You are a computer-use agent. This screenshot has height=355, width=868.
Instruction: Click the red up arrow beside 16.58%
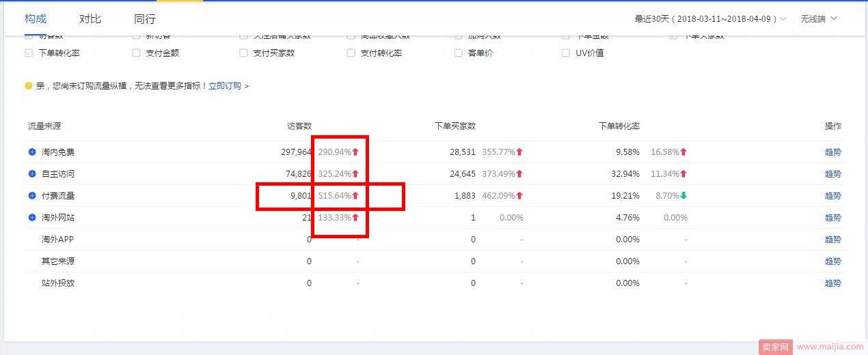click(683, 152)
